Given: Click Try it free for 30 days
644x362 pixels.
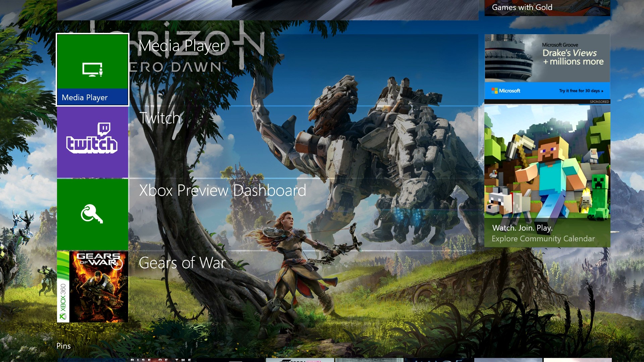Looking at the screenshot, I should coord(581,91).
